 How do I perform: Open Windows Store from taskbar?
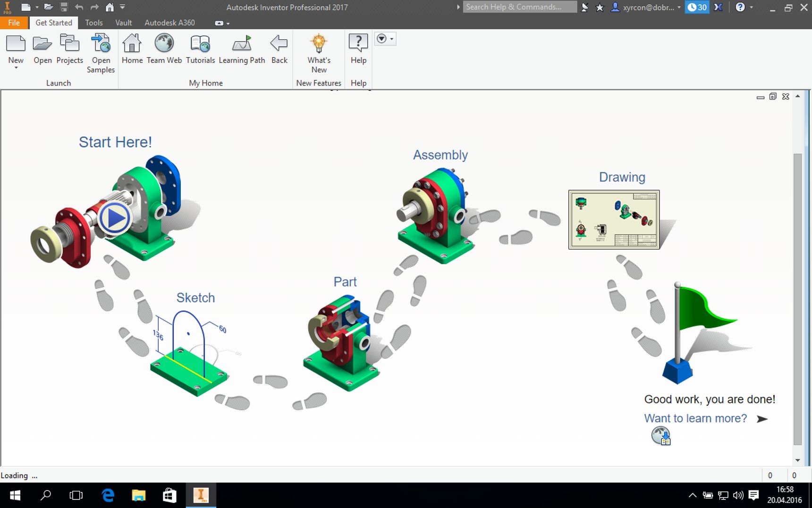point(169,495)
